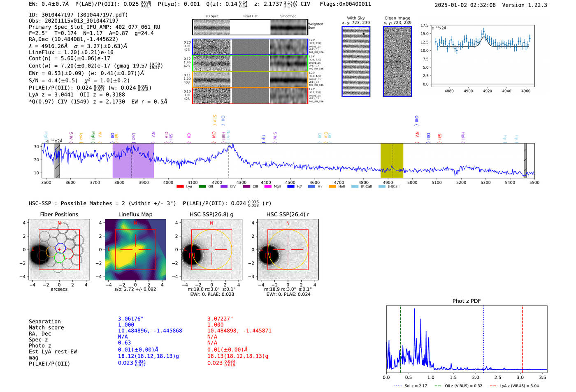Click the blue fiber circle in Fiber Positions
The image size is (576, 392).
point(60,248)
